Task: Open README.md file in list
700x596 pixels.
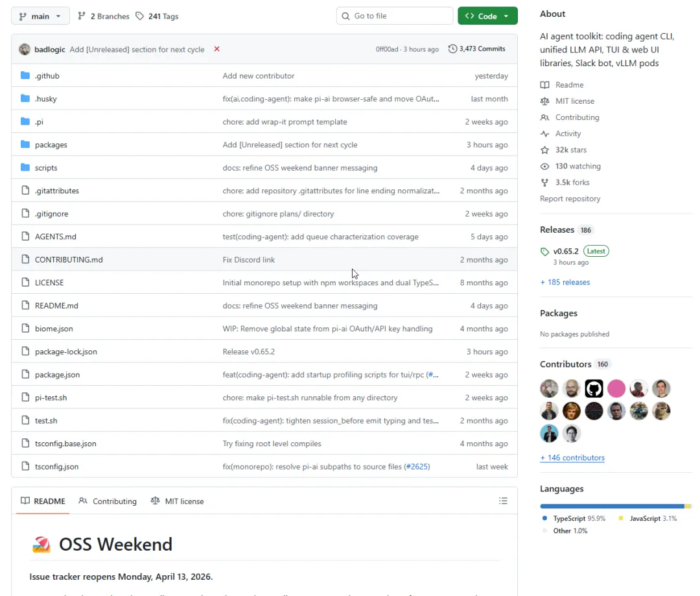Action: click(x=56, y=305)
